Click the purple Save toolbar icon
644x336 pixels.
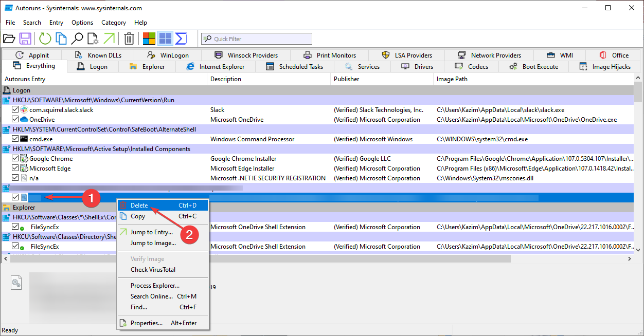pyautogui.click(x=25, y=39)
